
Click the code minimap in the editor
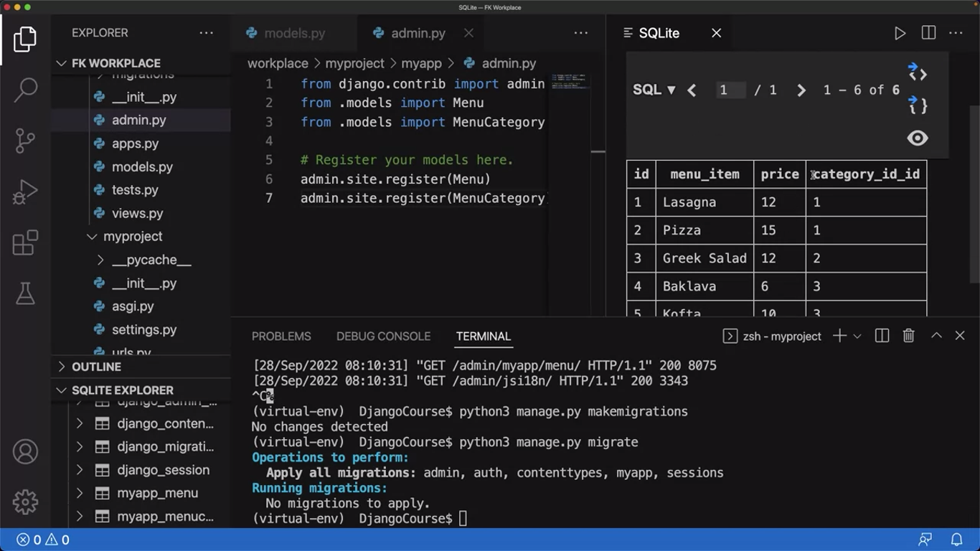570,80
